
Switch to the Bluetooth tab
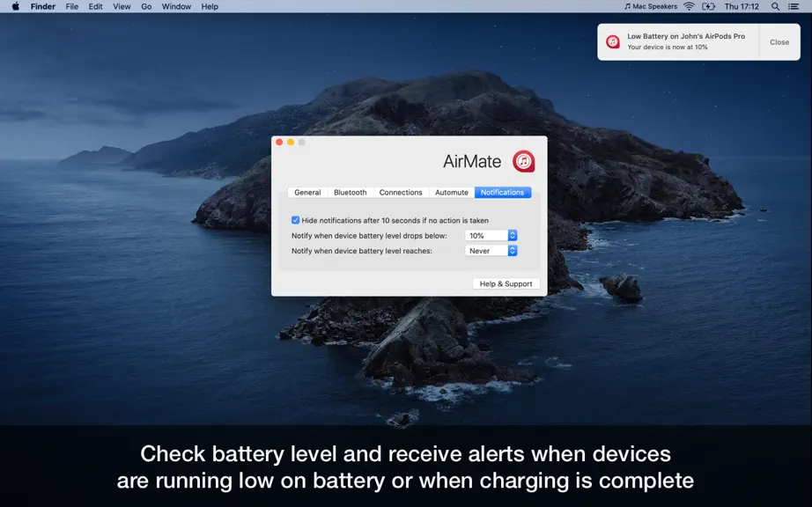[x=350, y=193]
